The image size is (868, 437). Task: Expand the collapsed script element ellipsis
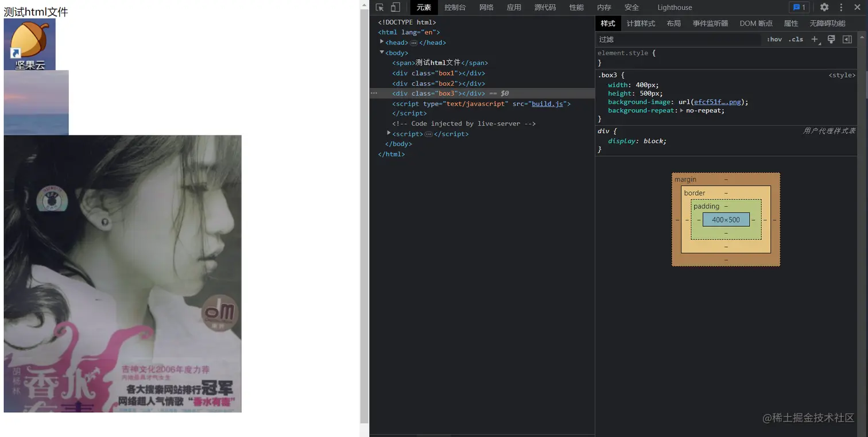click(x=428, y=134)
